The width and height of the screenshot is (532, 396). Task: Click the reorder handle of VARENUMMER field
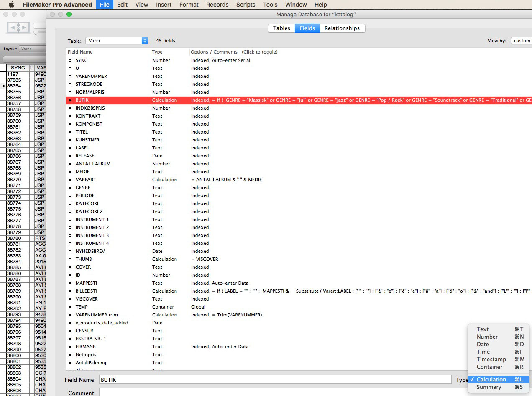point(70,76)
